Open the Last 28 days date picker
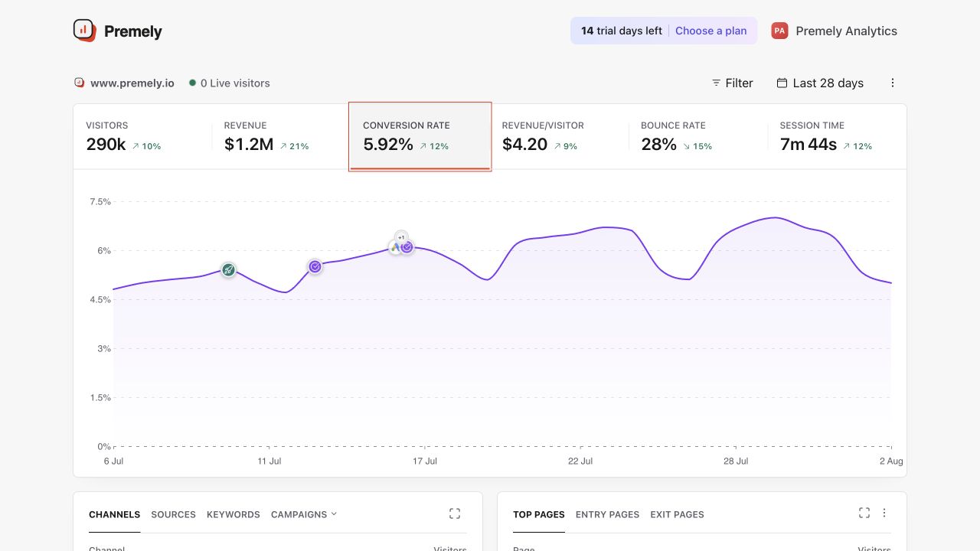980x551 pixels. pyautogui.click(x=820, y=83)
